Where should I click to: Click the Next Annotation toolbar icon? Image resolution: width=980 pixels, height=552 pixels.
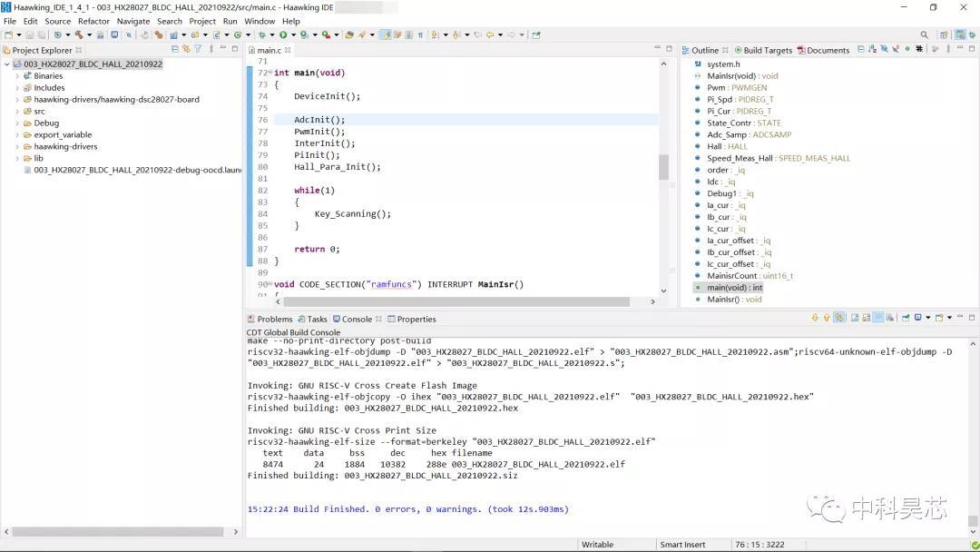(x=435, y=35)
